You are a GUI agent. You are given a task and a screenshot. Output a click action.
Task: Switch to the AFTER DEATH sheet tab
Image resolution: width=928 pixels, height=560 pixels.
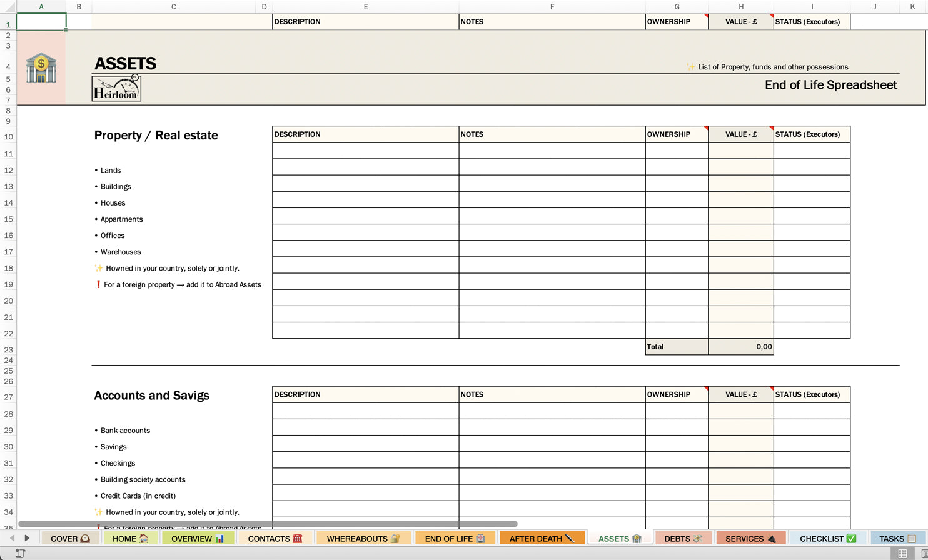click(x=543, y=538)
